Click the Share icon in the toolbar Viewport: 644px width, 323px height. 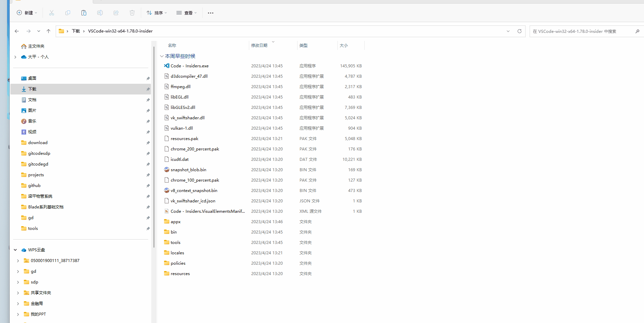pos(116,13)
